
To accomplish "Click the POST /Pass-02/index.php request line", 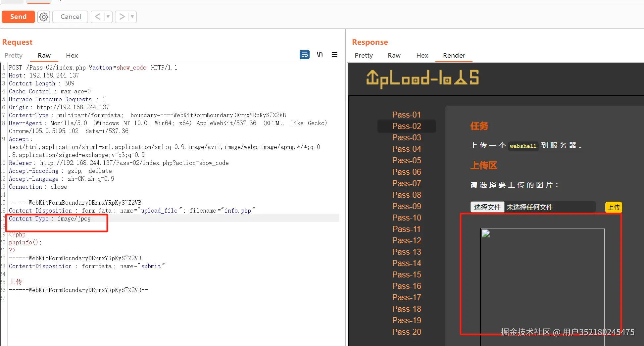I will 93,68.
